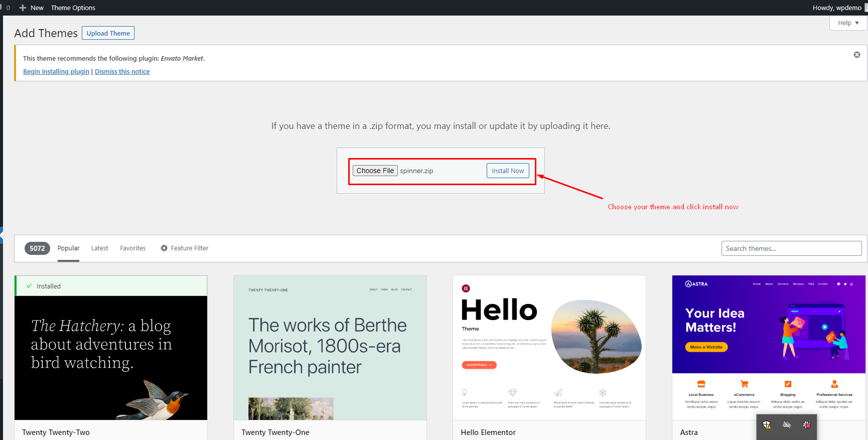Click Begin installing plugin link
868x440 pixels.
coord(56,72)
